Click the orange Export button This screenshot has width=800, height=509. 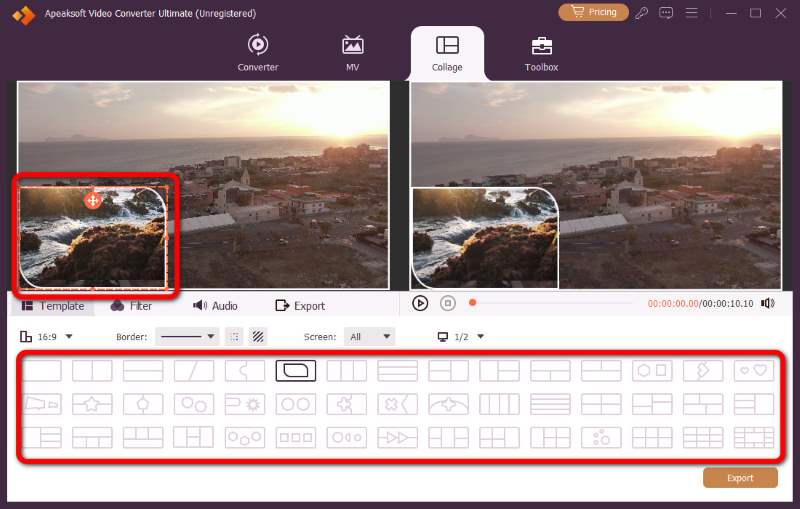[740, 478]
